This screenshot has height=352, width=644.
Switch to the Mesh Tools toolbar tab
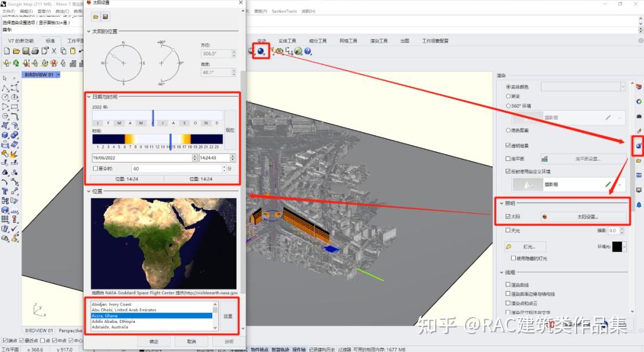[x=348, y=41]
